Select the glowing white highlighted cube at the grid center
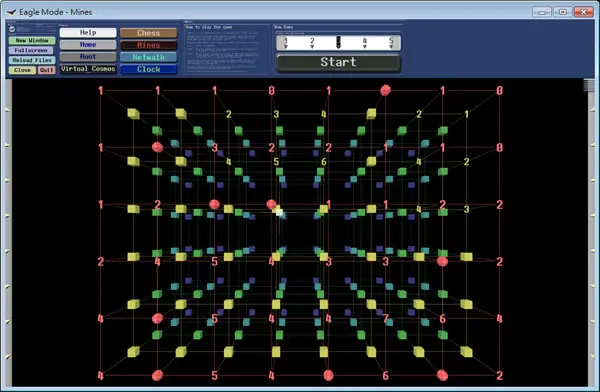 point(279,212)
